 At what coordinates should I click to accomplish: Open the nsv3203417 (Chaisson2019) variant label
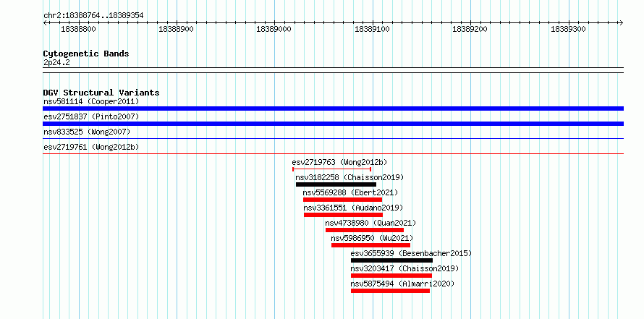tap(404, 268)
